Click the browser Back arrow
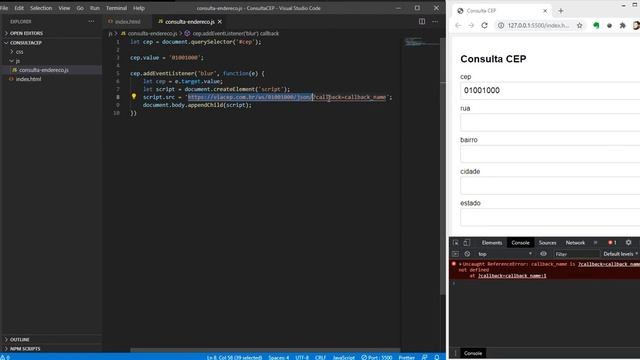This screenshot has height=360, width=640. click(x=458, y=25)
